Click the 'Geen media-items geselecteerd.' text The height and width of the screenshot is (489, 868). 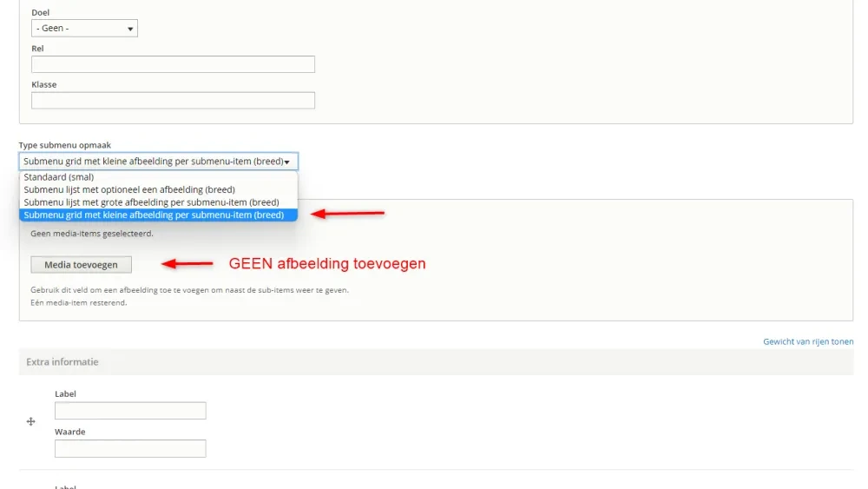pyautogui.click(x=92, y=234)
